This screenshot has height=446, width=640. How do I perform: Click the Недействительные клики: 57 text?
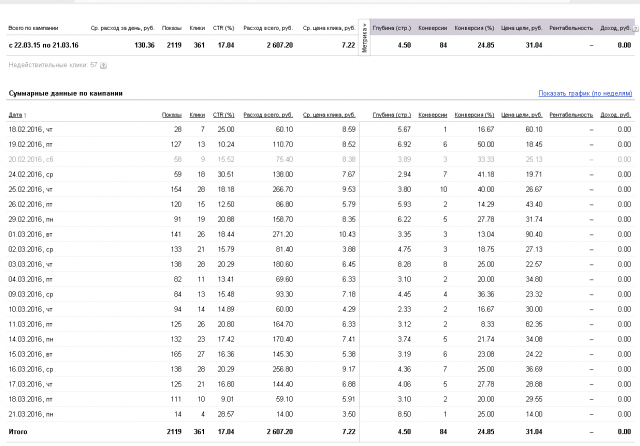click(x=52, y=65)
